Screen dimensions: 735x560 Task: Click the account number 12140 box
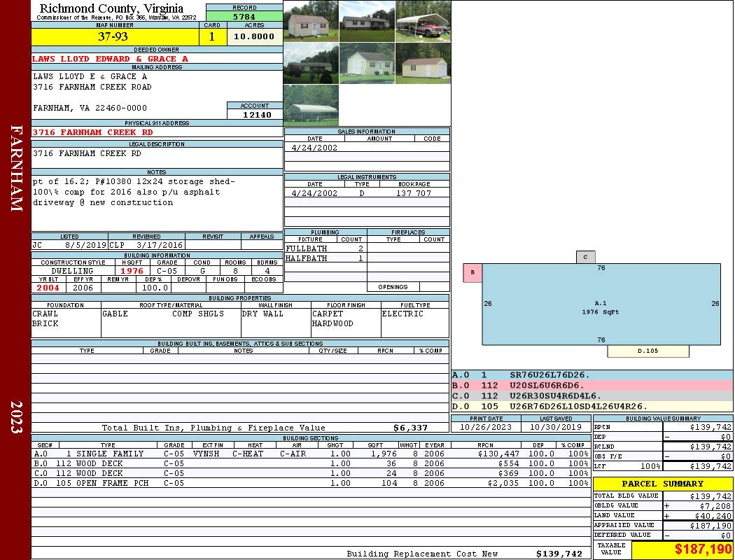pos(255,114)
